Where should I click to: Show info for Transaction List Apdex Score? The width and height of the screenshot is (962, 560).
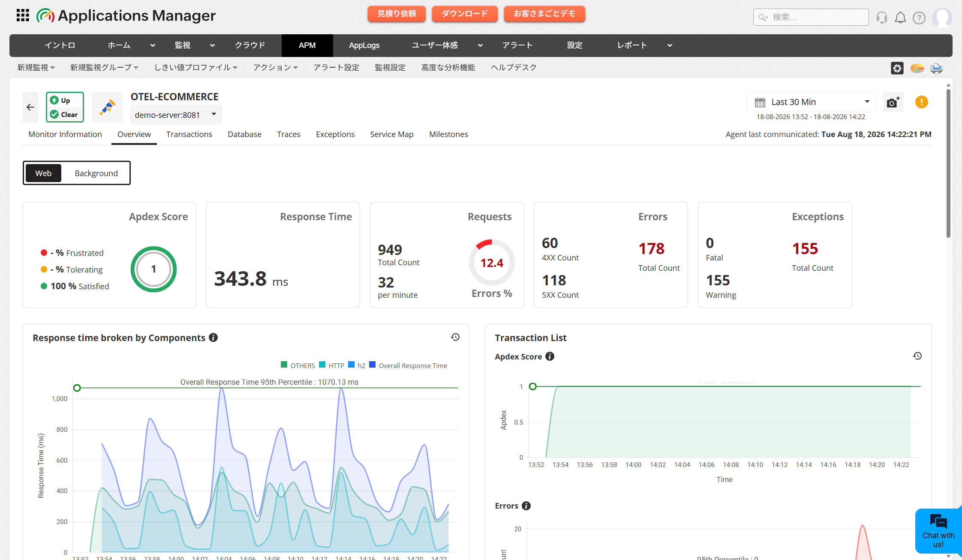pyautogui.click(x=550, y=356)
